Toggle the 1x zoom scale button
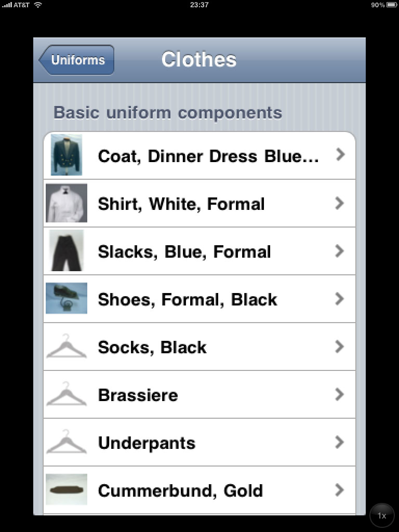The width and height of the screenshot is (399, 532). tap(382, 516)
